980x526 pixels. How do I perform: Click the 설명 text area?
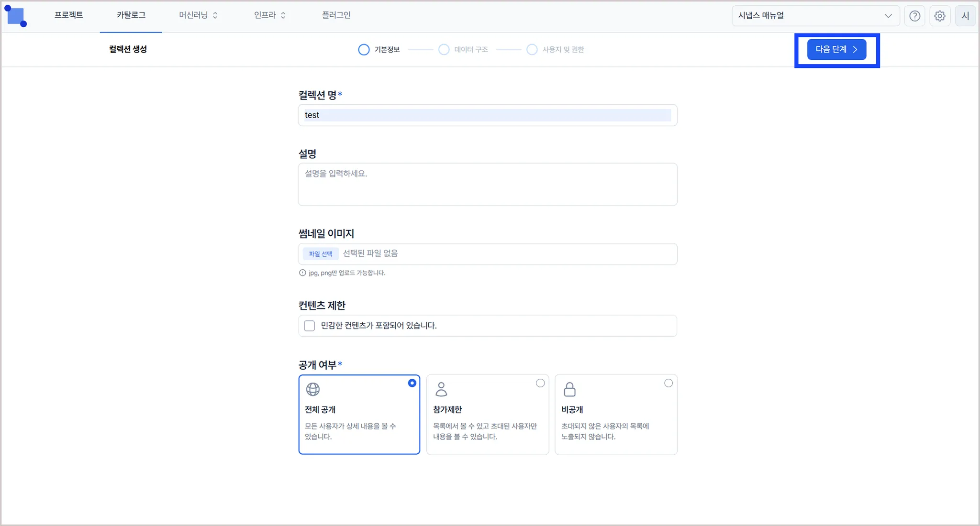(487, 185)
